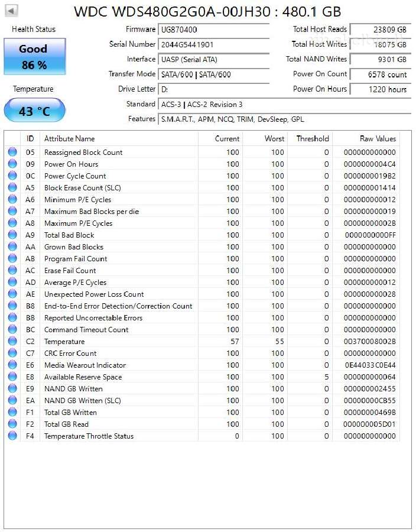Select the Total GB Read attribute name
Viewport: 416px width, 532px height.
click(66, 424)
